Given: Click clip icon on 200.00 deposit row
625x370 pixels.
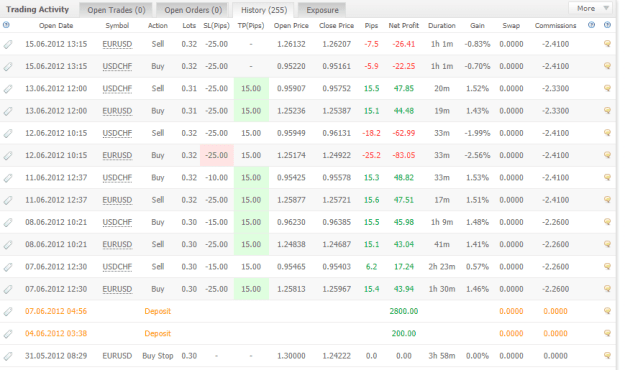Looking at the screenshot, I should 8,333.
